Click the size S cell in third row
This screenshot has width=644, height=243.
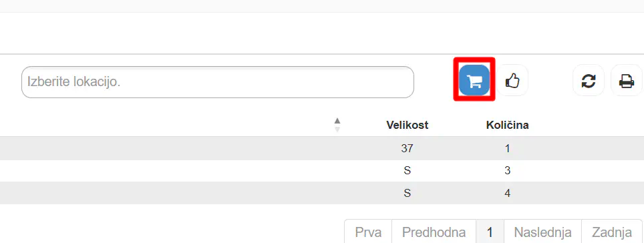click(407, 193)
